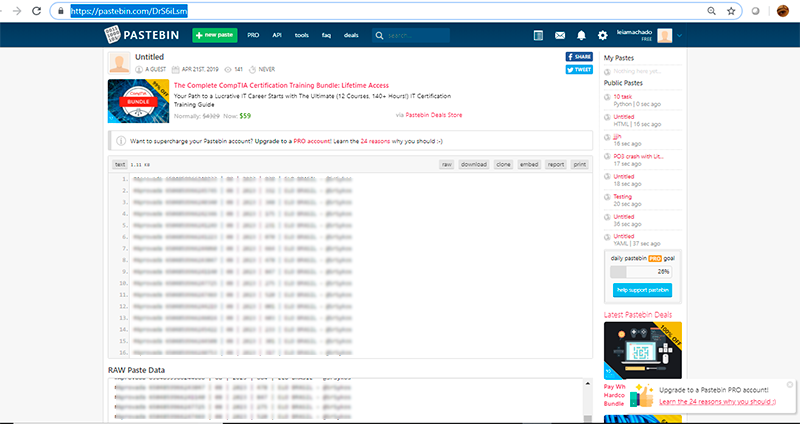Open messages envelope icon
Viewport: 800px width, 424px height.
pos(560,35)
